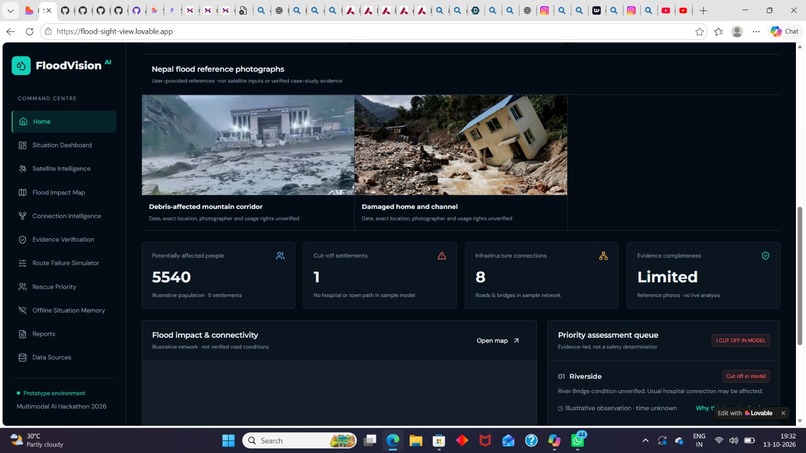Click the address bar URL field
The width and height of the screenshot is (806, 453).
(x=368, y=31)
